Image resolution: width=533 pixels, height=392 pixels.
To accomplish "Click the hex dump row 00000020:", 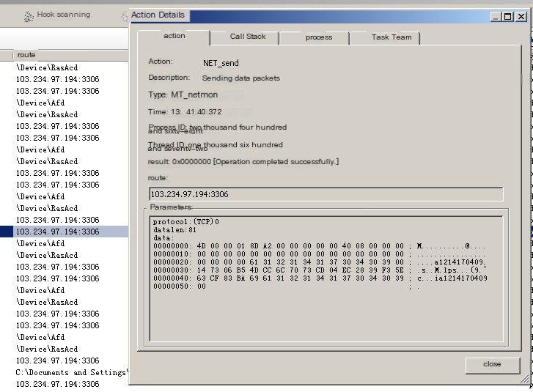I will pyautogui.click(x=319, y=262).
